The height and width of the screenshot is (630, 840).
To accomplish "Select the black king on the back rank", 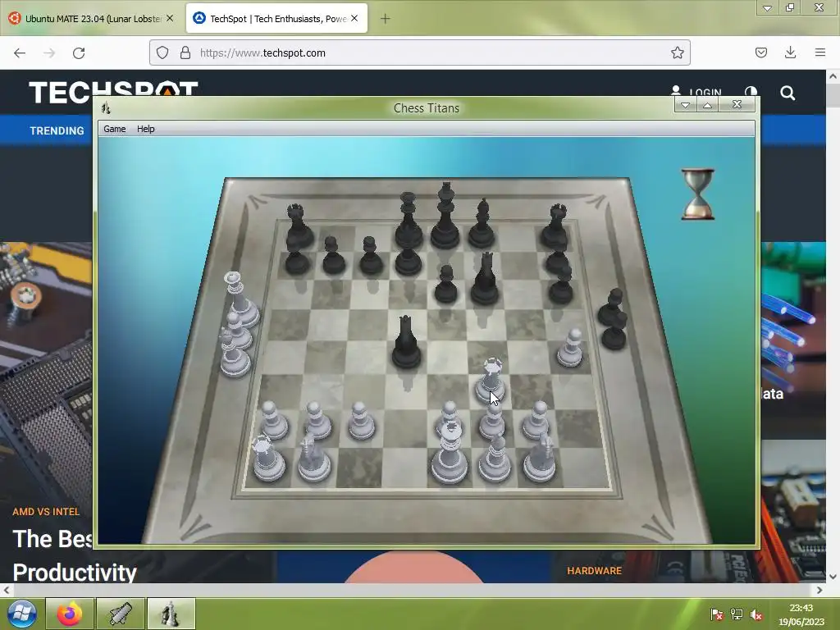I will pyautogui.click(x=445, y=217).
